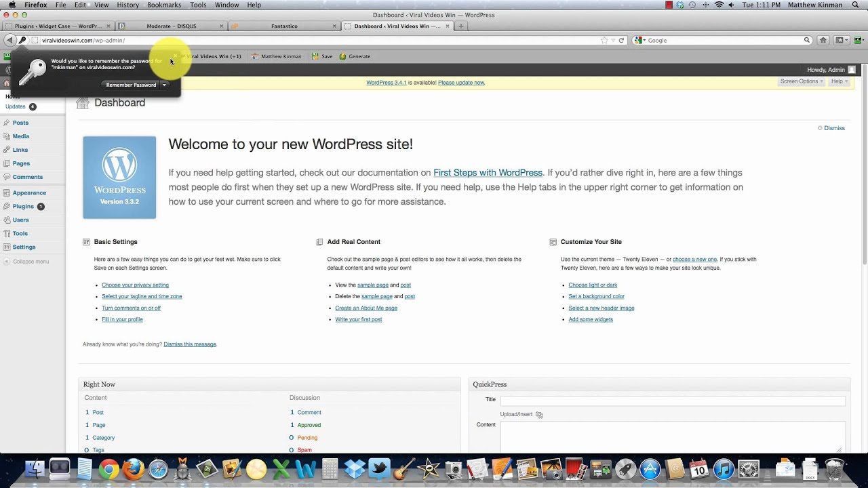Click Dismiss this message link
868x488 pixels.
190,344
